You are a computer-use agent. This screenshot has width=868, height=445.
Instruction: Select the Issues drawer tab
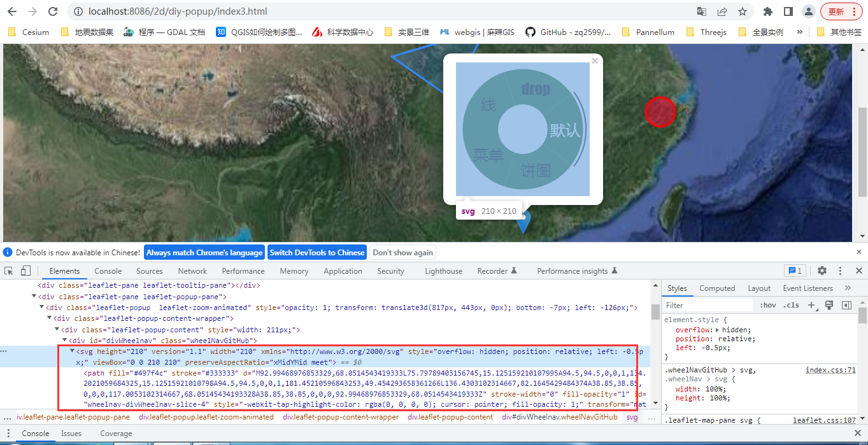(71, 434)
